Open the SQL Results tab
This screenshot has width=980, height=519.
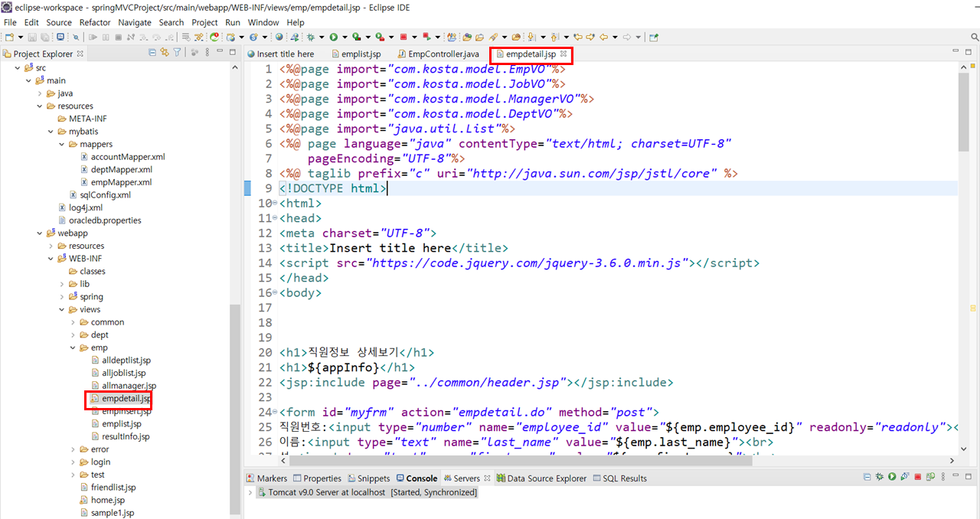click(619, 478)
